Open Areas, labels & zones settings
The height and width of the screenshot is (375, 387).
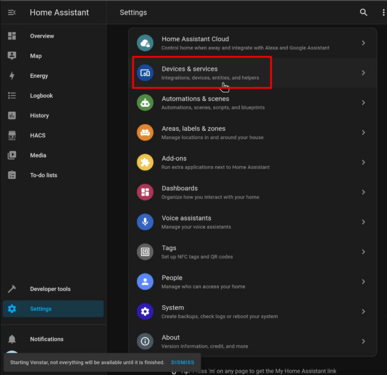[x=252, y=132]
